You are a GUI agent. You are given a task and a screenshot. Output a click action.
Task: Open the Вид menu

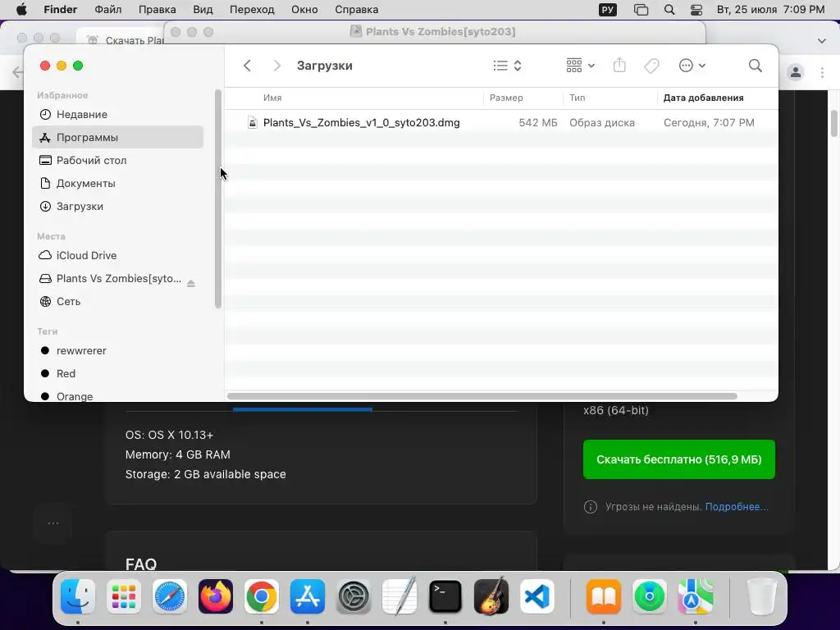pos(203,10)
